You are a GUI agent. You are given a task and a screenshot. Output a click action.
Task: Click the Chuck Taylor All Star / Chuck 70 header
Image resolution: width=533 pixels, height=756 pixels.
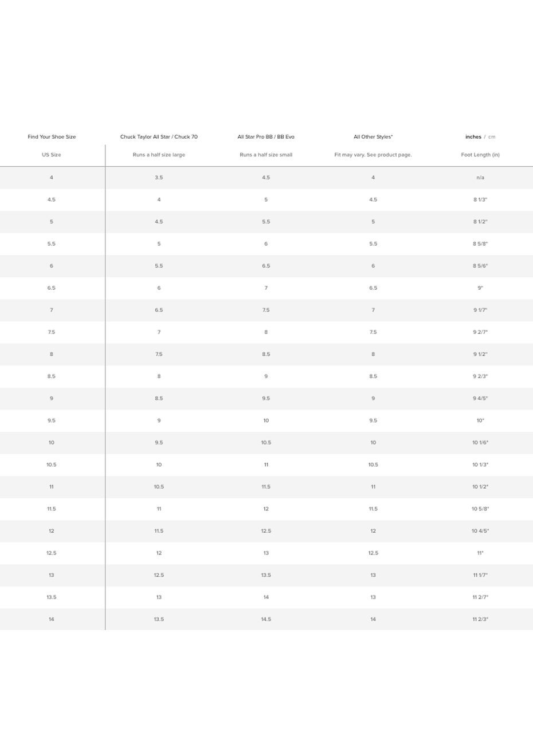[x=159, y=137]
